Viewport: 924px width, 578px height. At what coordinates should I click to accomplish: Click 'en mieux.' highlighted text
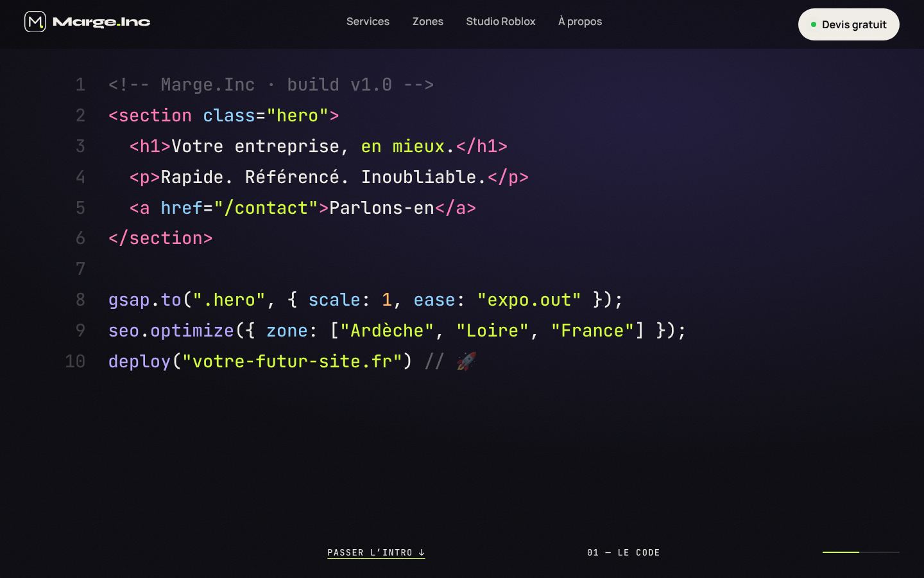tap(408, 146)
